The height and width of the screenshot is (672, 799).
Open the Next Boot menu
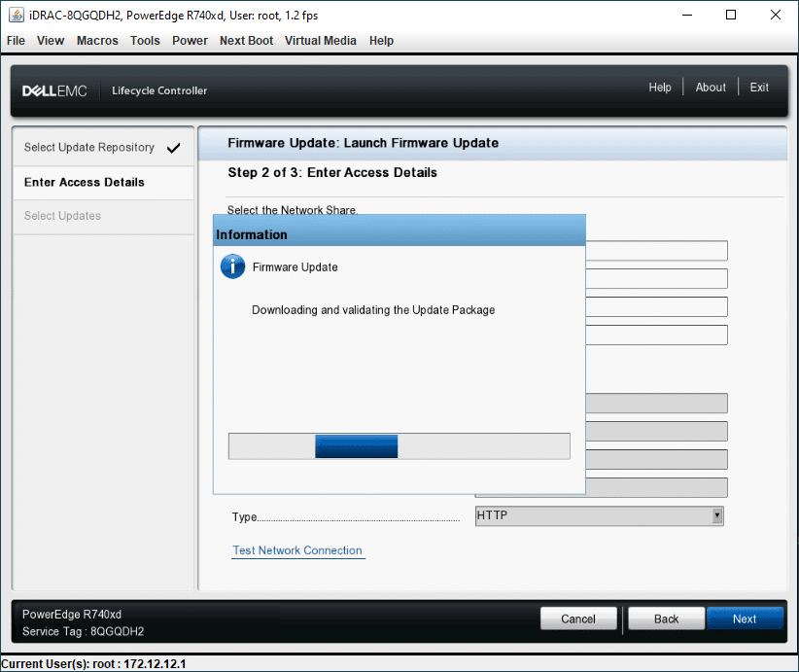click(x=246, y=41)
